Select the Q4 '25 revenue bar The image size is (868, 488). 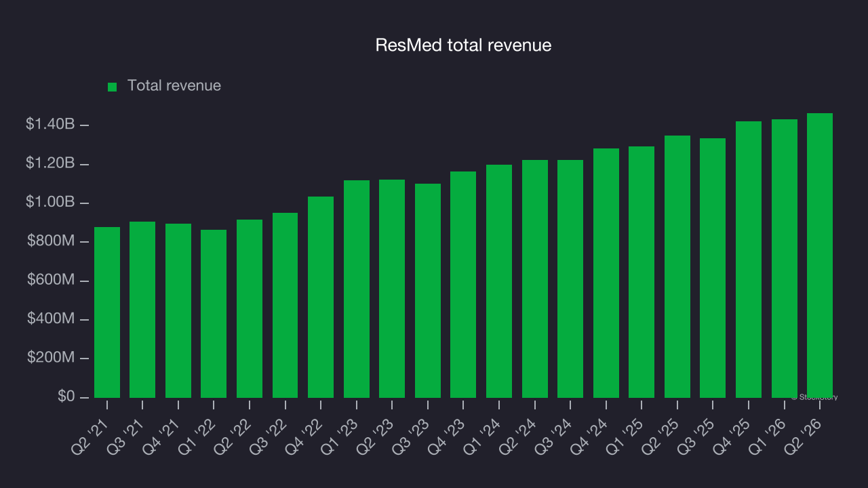749,260
